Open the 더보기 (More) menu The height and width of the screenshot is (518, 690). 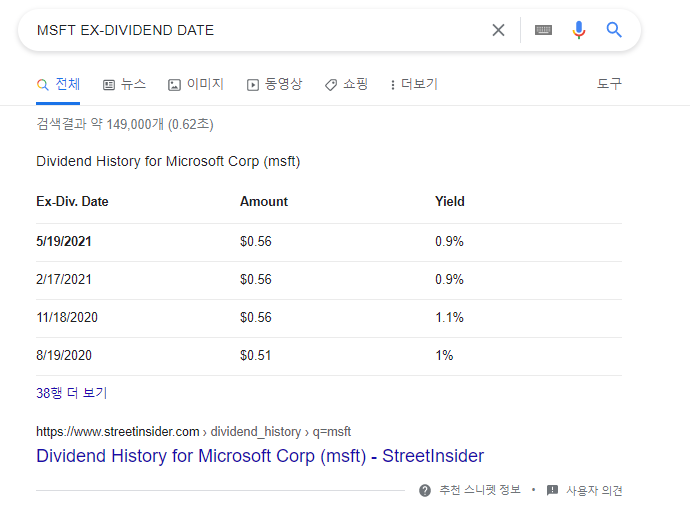[x=414, y=84]
